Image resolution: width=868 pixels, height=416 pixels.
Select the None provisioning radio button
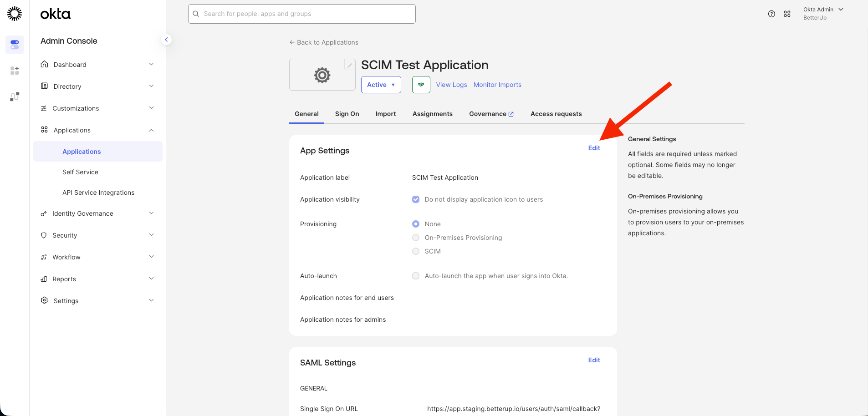click(416, 224)
